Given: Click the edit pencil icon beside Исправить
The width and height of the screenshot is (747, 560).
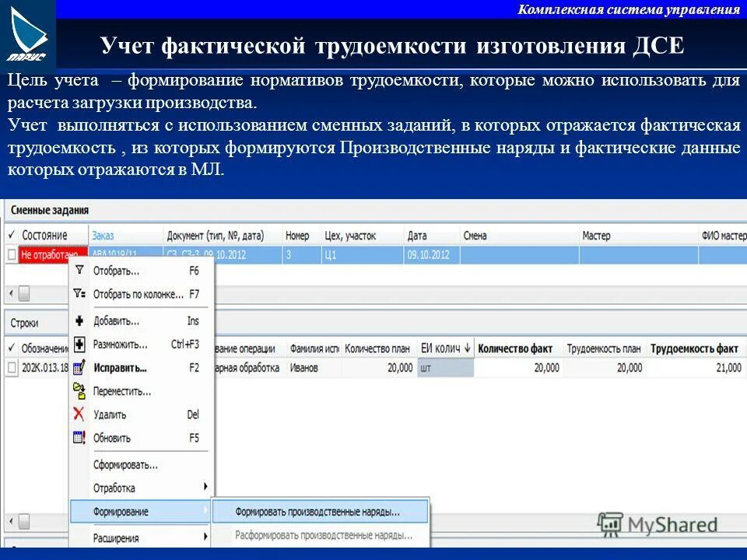Looking at the screenshot, I should point(79,367).
